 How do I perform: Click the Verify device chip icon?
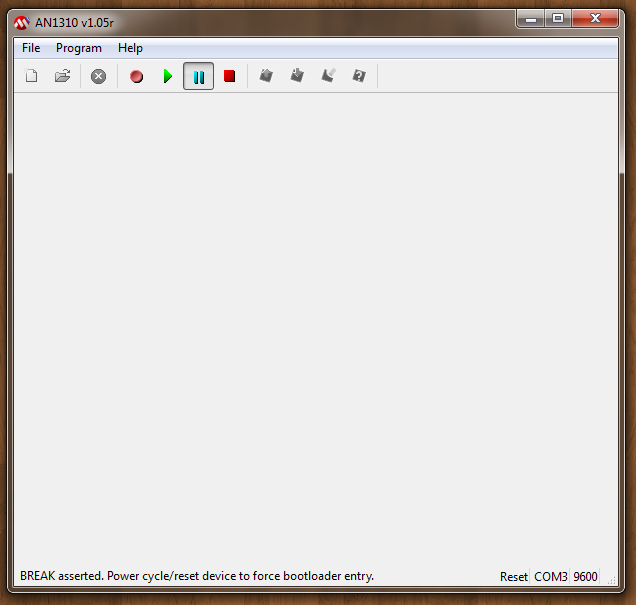(328, 75)
